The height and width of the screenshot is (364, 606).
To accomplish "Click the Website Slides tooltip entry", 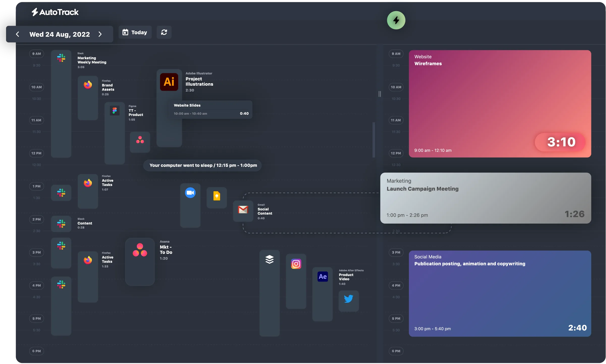I will tap(211, 109).
